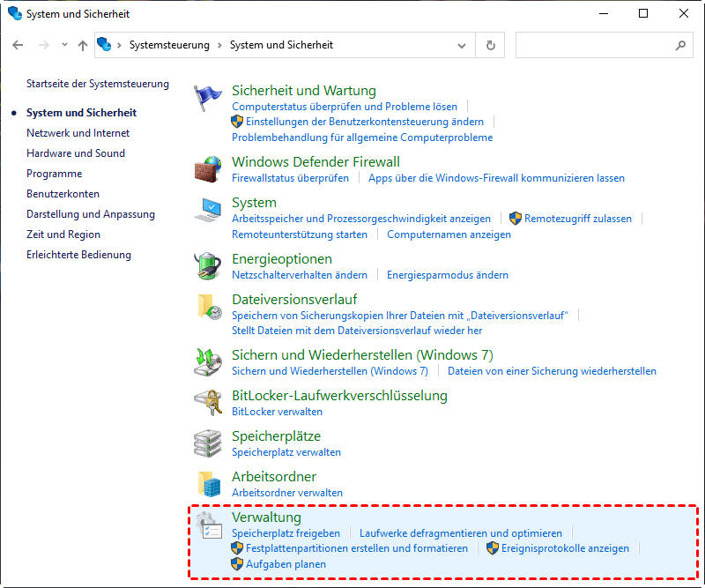Select System und Sicherheit in the sidebar

click(81, 113)
